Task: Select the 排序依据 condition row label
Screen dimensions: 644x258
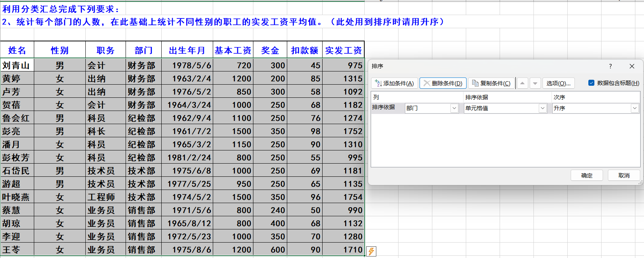Action: click(383, 108)
